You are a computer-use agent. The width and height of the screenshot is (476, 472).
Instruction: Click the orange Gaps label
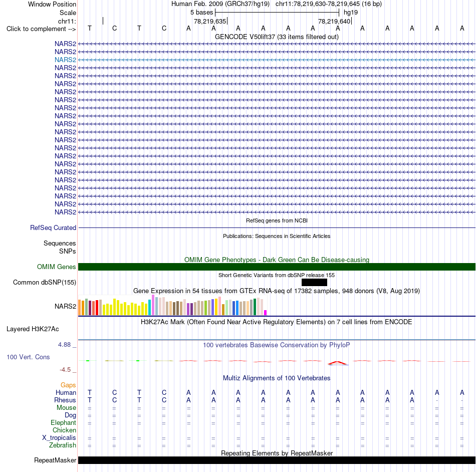pyautogui.click(x=68, y=385)
